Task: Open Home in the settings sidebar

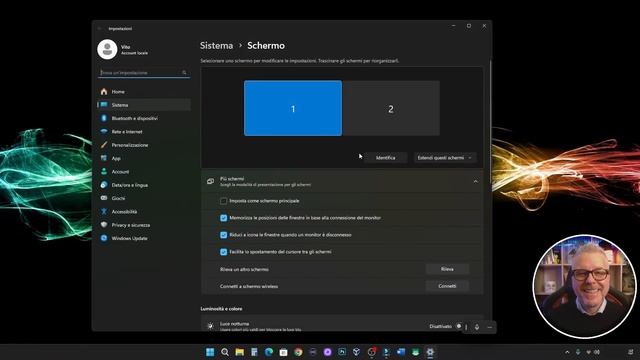Action: pos(144,92)
